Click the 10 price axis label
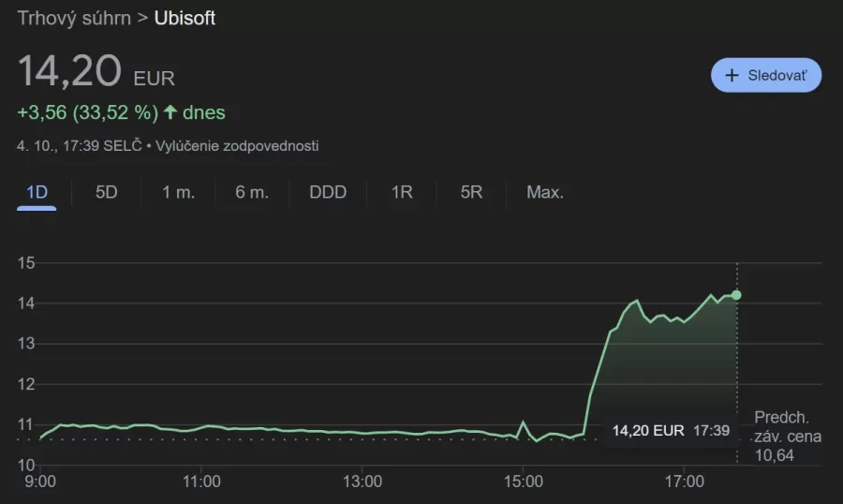Image resolution: width=843 pixels, height=504 pixels. pos(26,465)
